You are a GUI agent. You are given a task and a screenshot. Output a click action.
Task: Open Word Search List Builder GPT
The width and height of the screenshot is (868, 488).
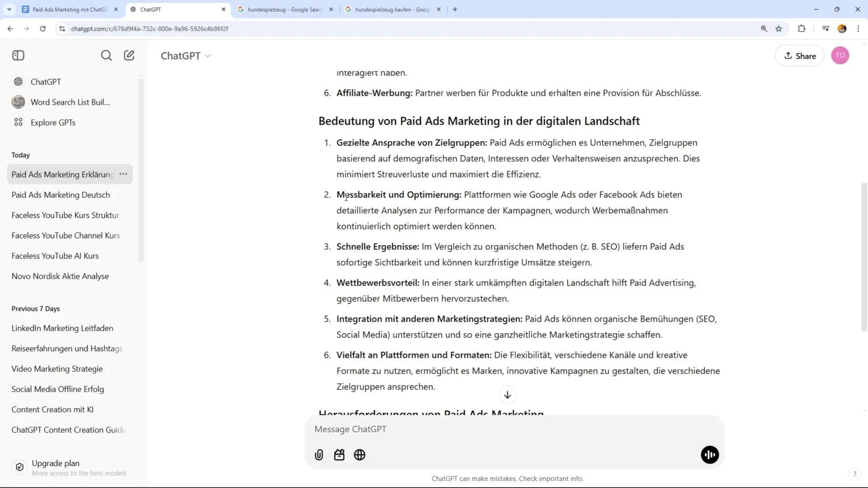pos(70,102)
